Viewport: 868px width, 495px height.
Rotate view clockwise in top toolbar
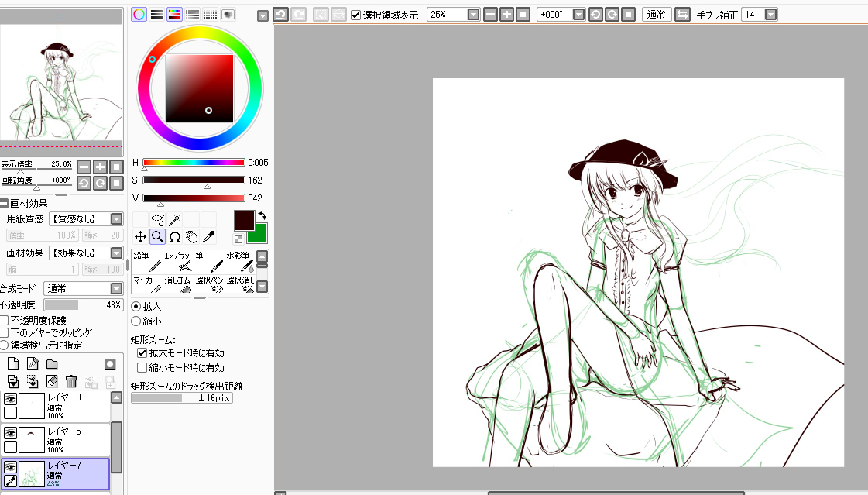[x=612, y=15]
